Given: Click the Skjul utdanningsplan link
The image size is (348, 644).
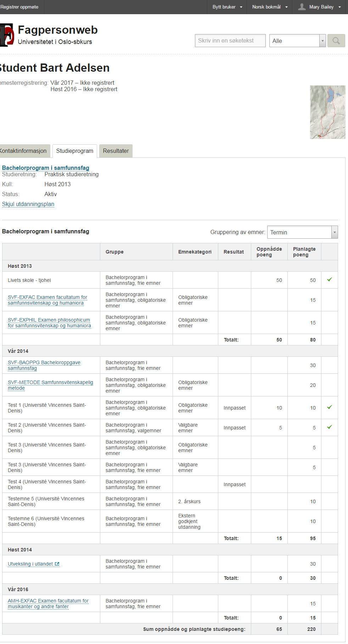Looking at the screenshot, I should (x=28, y=204).
